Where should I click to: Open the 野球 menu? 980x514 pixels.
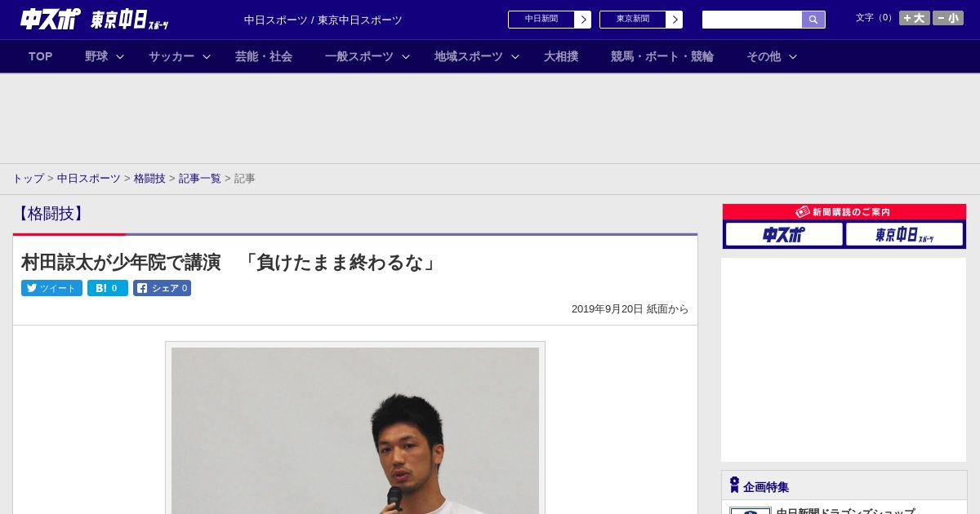pos(96,56)
